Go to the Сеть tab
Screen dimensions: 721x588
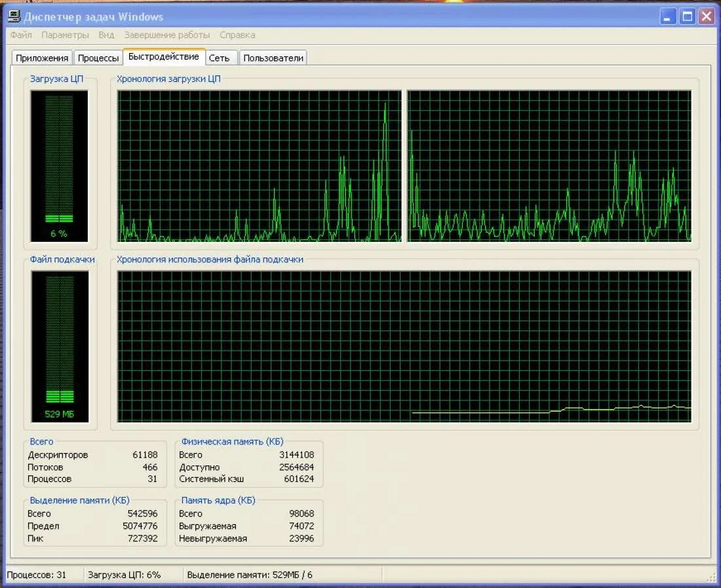pos(219,58)
